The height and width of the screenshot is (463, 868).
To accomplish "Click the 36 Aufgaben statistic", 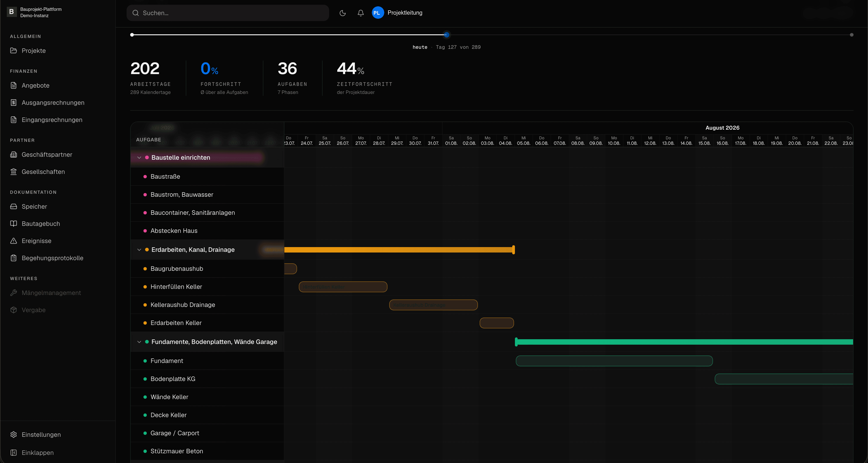I will (x=292, y=78).
